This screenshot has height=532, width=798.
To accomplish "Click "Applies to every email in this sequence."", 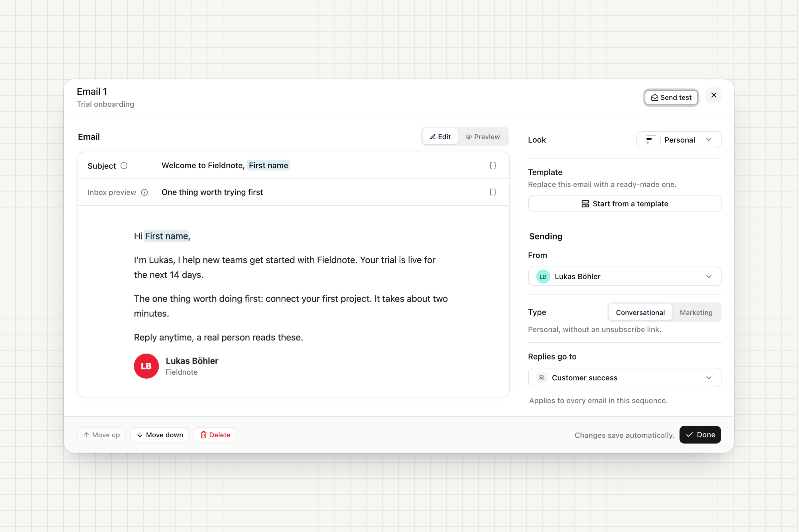I will [x=598, y=401].
